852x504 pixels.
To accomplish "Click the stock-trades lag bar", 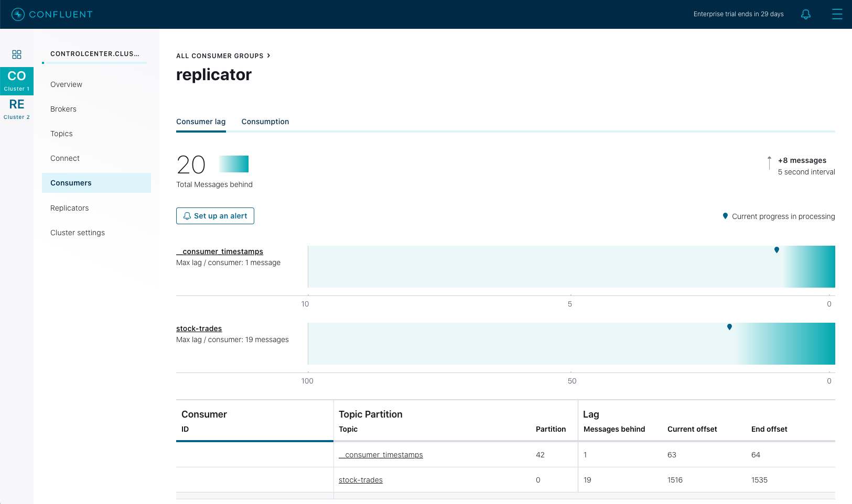I will click(571, 344).
